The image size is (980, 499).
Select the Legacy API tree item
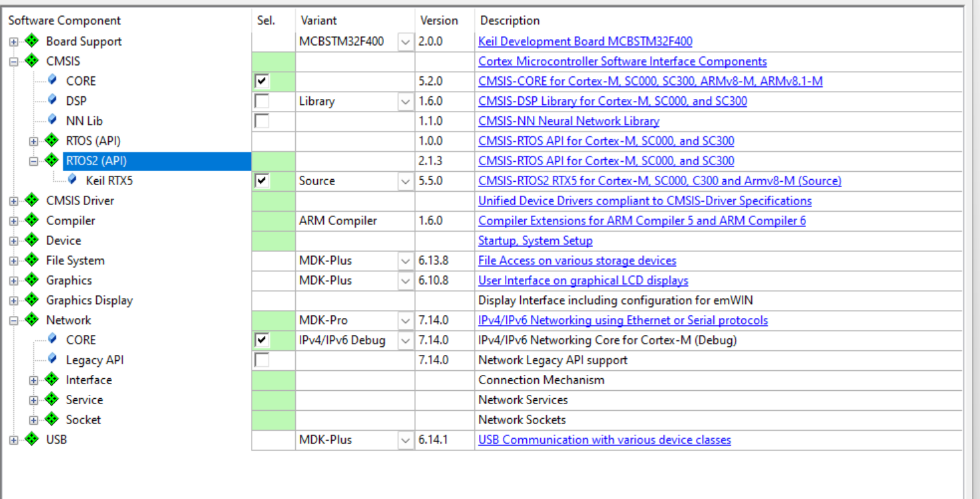pos(95,360)
